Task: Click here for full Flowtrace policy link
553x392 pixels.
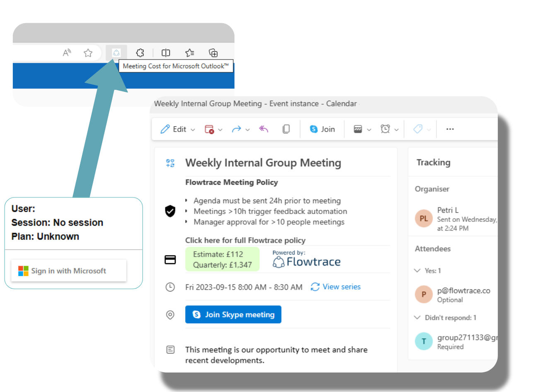Action: 245,240
